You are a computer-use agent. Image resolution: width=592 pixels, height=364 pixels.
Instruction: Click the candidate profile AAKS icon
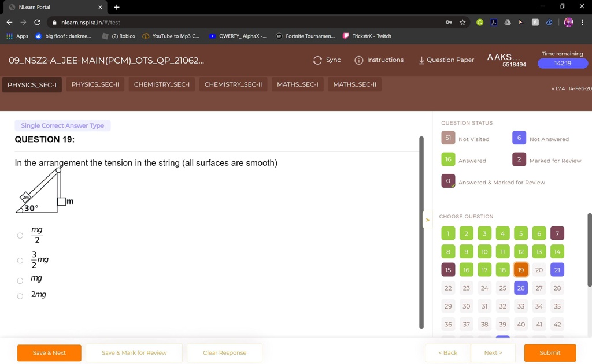tap(501, 60)
